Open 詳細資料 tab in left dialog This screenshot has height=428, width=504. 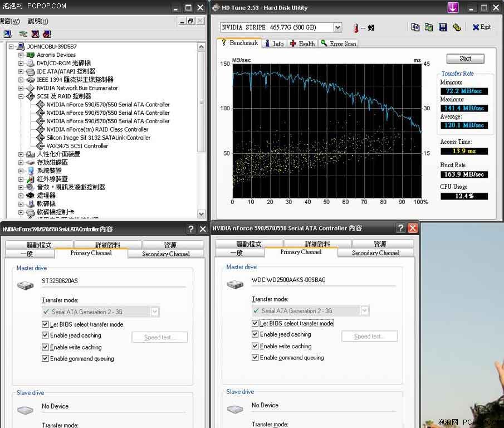(x=107, y=245)
